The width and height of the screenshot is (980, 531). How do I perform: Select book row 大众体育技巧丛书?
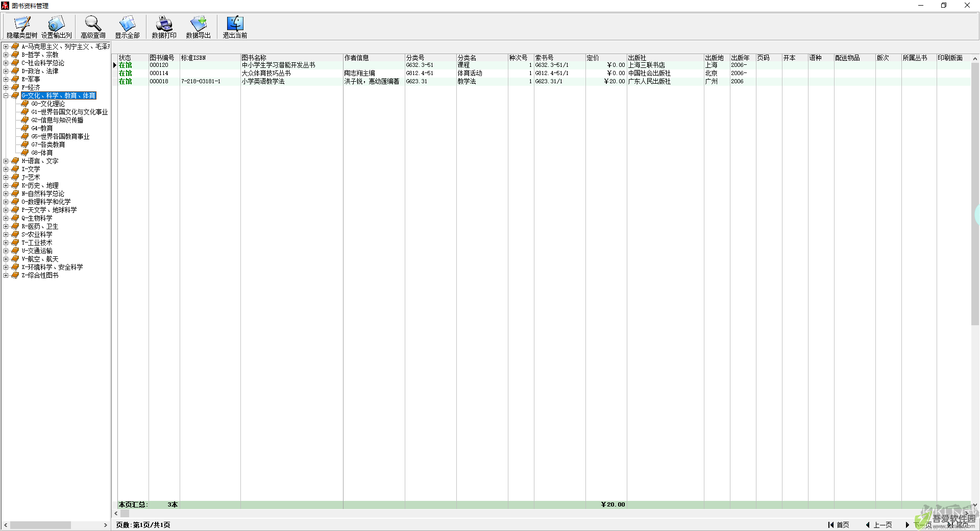pos(544,73)
